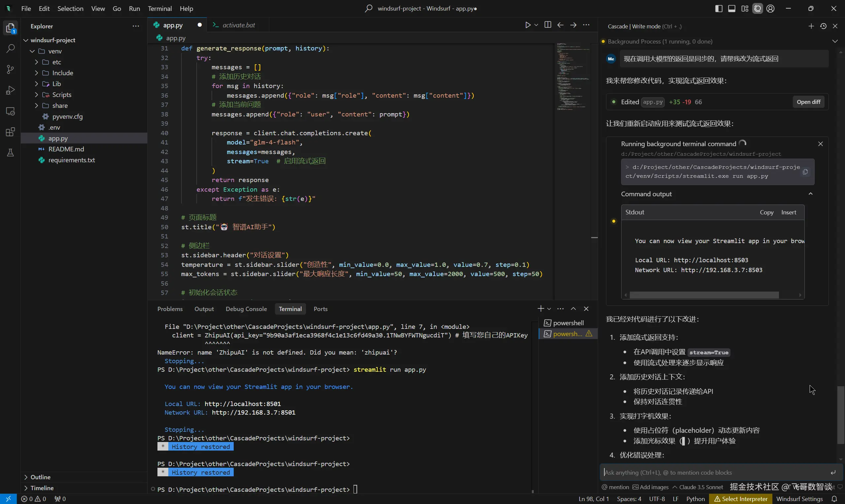845x504 pixels.
Task: Copy the streamlit terminal command
Action: point(805,172)
